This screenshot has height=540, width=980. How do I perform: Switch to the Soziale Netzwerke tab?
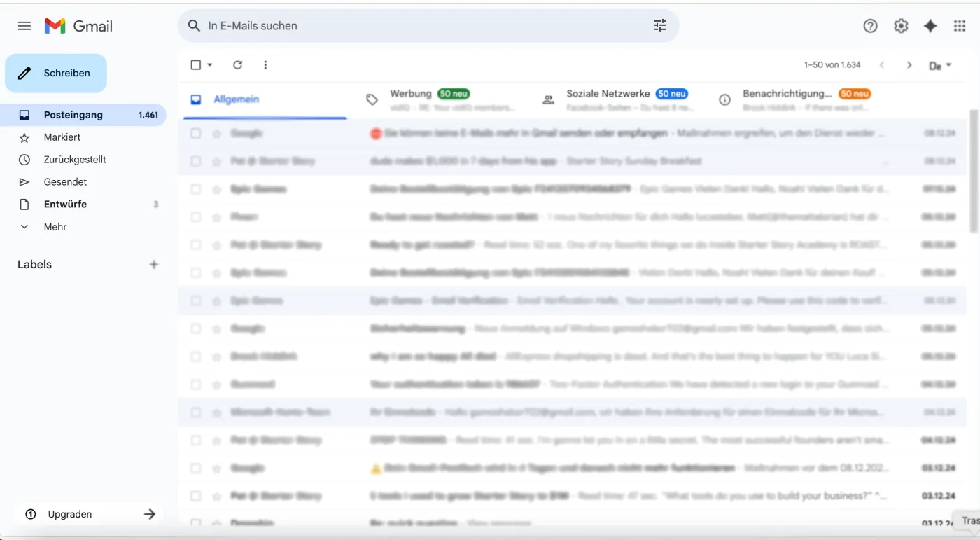click(608, 99)
